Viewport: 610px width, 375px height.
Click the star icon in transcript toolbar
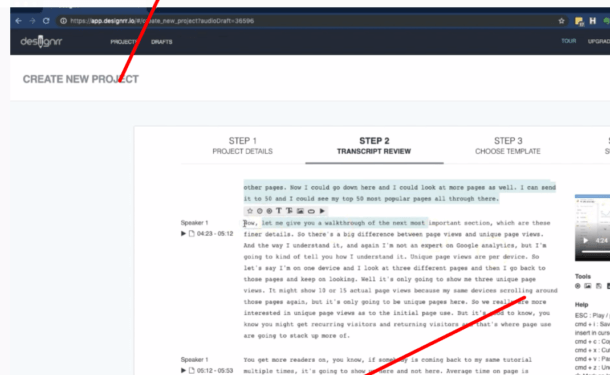250,211
